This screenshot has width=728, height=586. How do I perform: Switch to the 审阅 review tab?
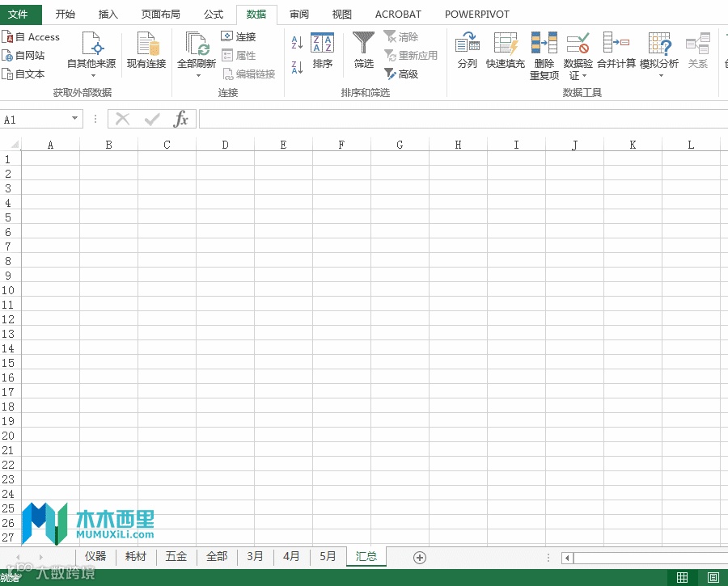[x=299, y=15]
